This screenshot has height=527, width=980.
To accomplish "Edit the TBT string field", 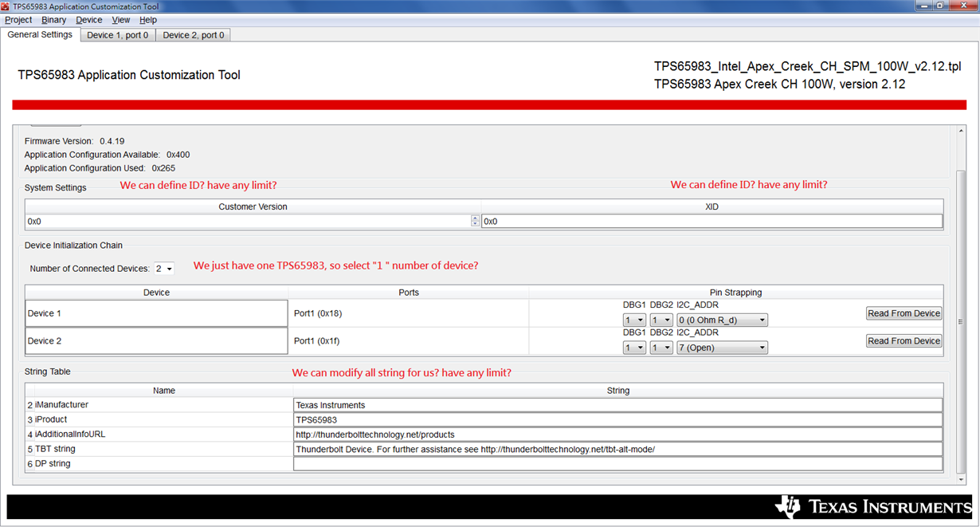I will (x=617, y=449).
